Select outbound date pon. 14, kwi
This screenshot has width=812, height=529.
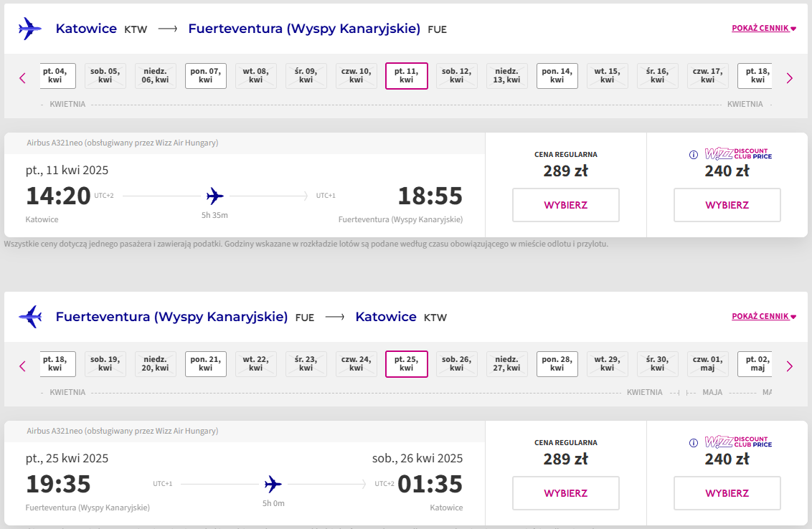pyautogui.click(x=557, y=76)
